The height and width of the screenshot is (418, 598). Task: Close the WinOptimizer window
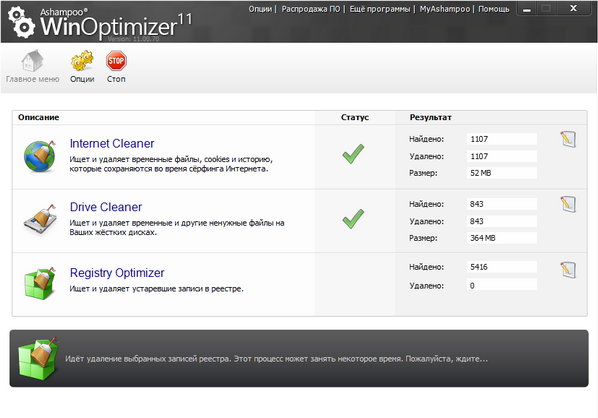tap(573, 8)
